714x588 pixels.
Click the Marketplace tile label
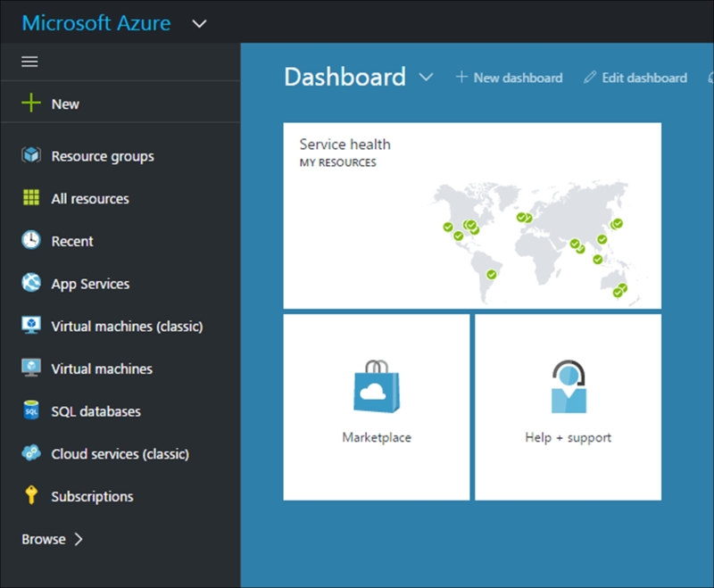coord(377,437)
